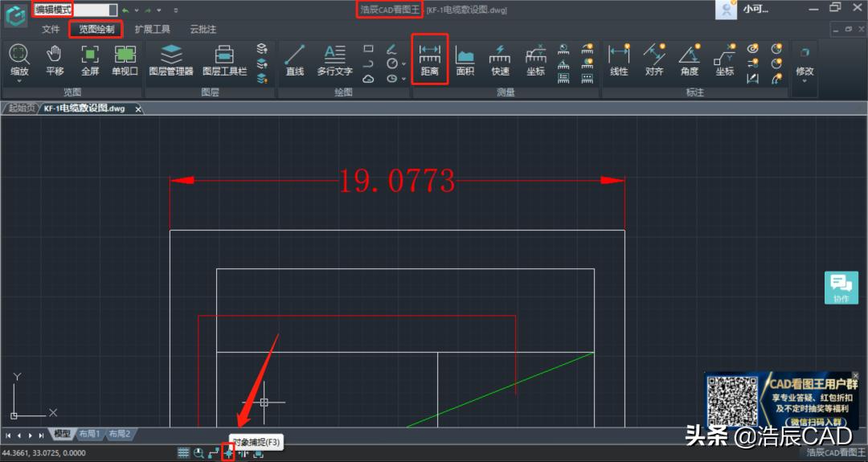Viewport: 868px width, 462px height.
Task: Select the 多行文字 multiline text tool
Action: (334, 60)
